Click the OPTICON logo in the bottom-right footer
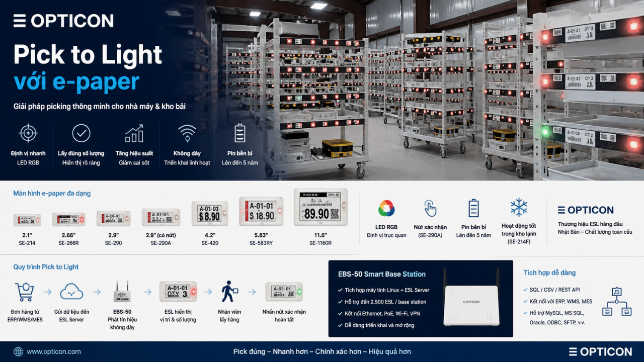 pos(600,351)
